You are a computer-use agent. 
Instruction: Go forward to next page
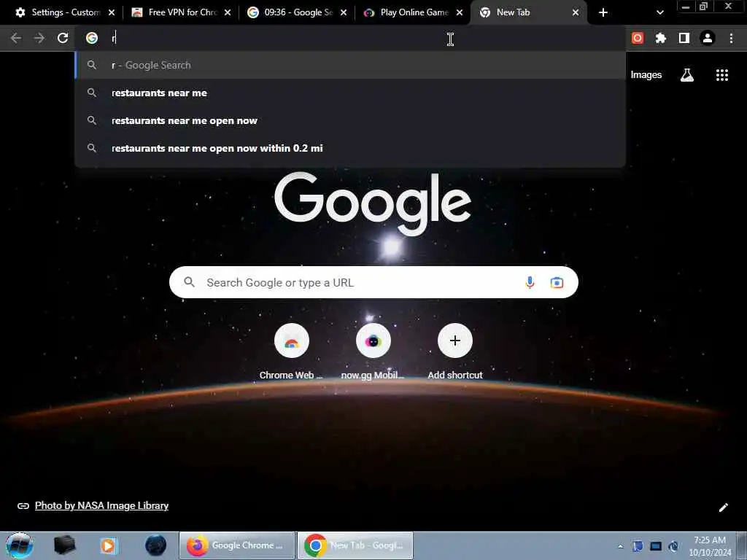[39, 38]
